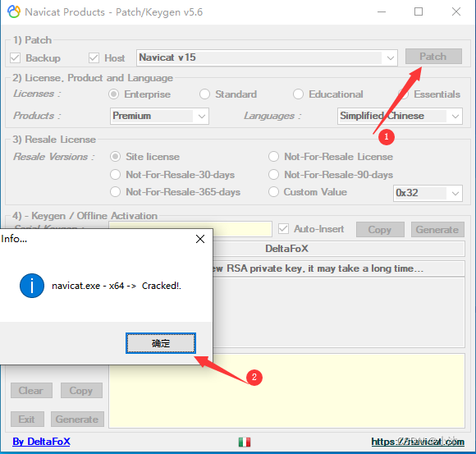The width and height of the screenshot is (476, 454).
Task: Toggle the Host checkbox
Action: point(94,57)
